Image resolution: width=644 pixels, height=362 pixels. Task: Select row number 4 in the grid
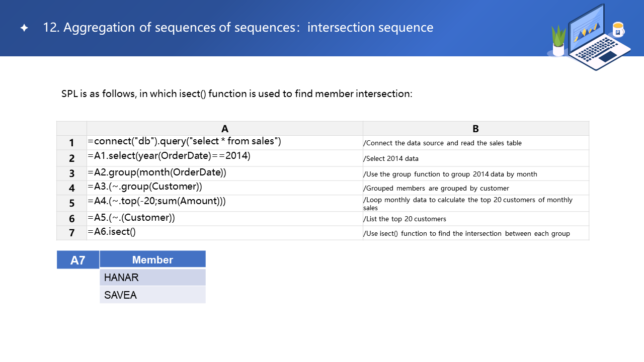[x=71, y=188]
